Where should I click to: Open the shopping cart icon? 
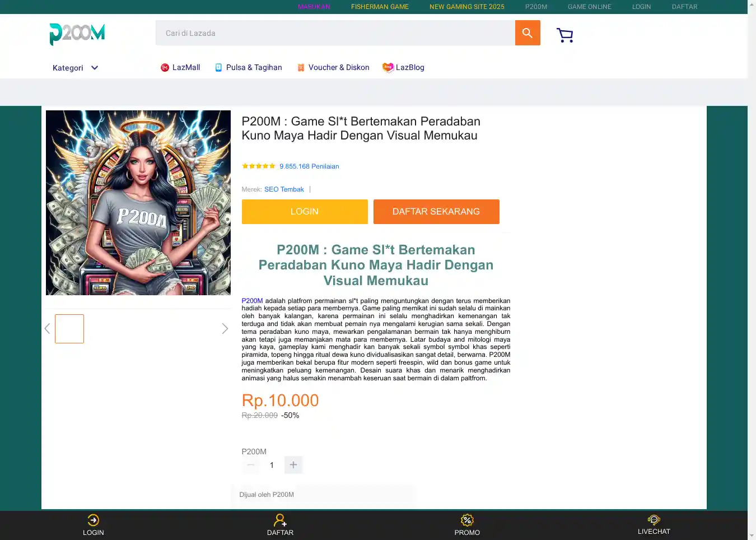click(x=565, y=35)
